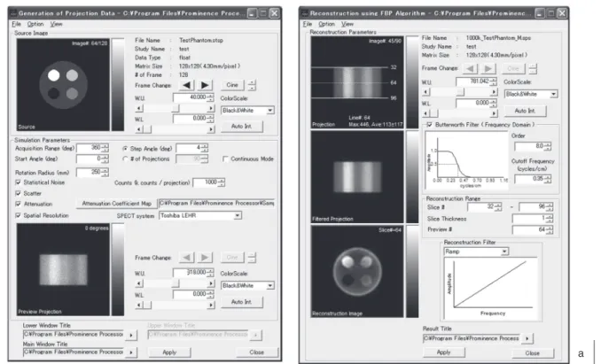The height and width of the screenshot is (364, 601).
Task: Open View menu in Generation window
Action: pyautogui.click(x=56, y=24)
